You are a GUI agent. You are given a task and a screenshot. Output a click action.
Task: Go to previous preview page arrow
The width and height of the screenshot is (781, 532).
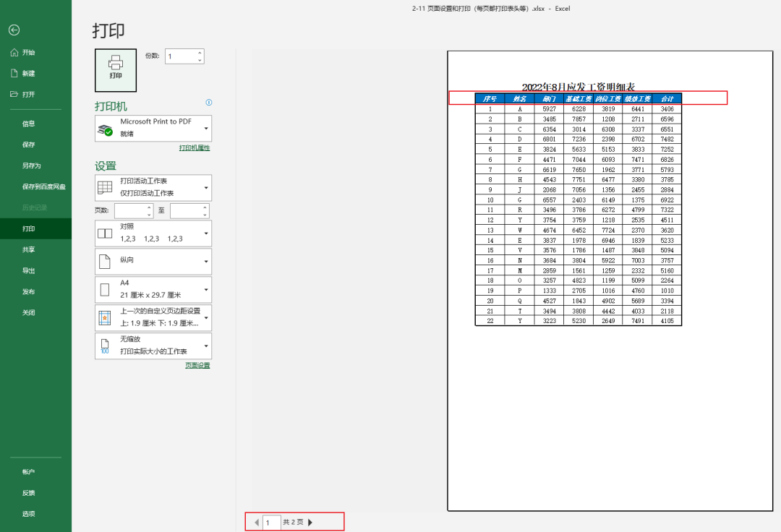tap(257, 523)
